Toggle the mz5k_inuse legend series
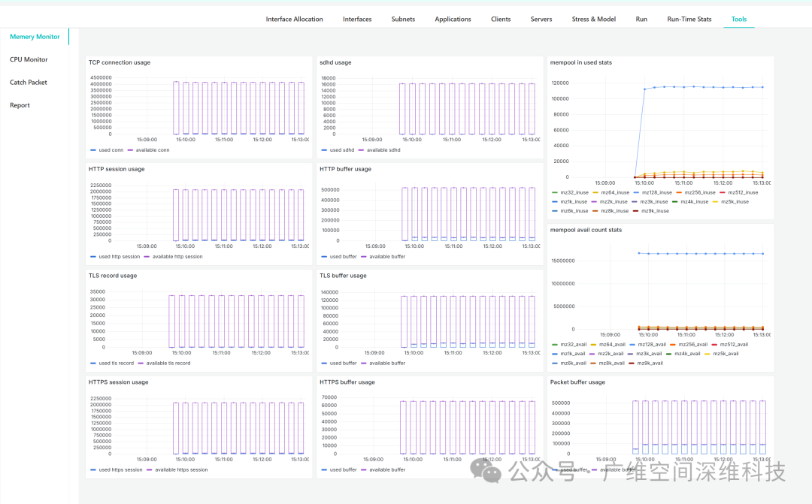812x504 pixels. tap(731, 202)
